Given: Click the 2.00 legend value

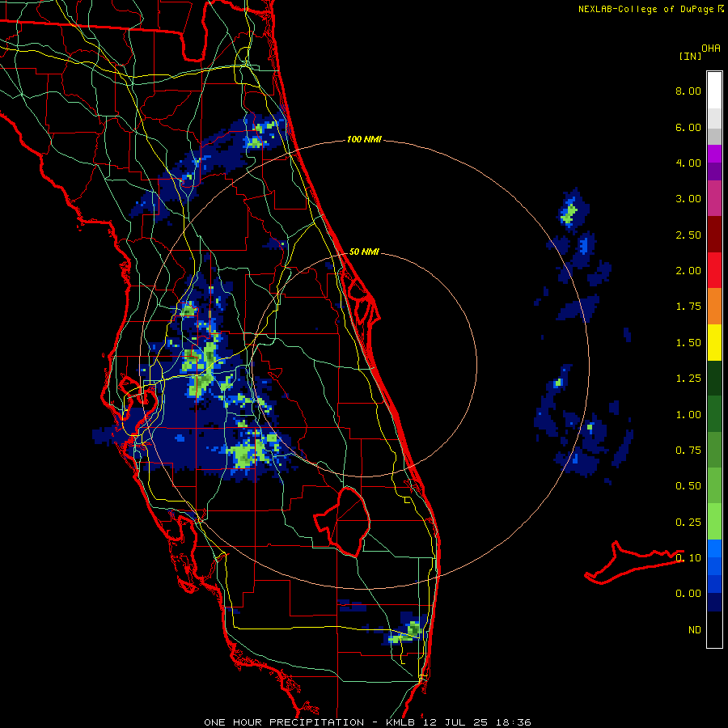Looking at the screenshot, I should tap(688, 271).
